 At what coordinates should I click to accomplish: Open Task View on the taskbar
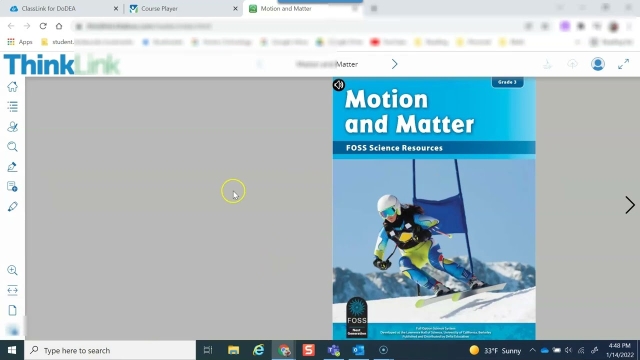pyautogui.click(x=208, y=350)
